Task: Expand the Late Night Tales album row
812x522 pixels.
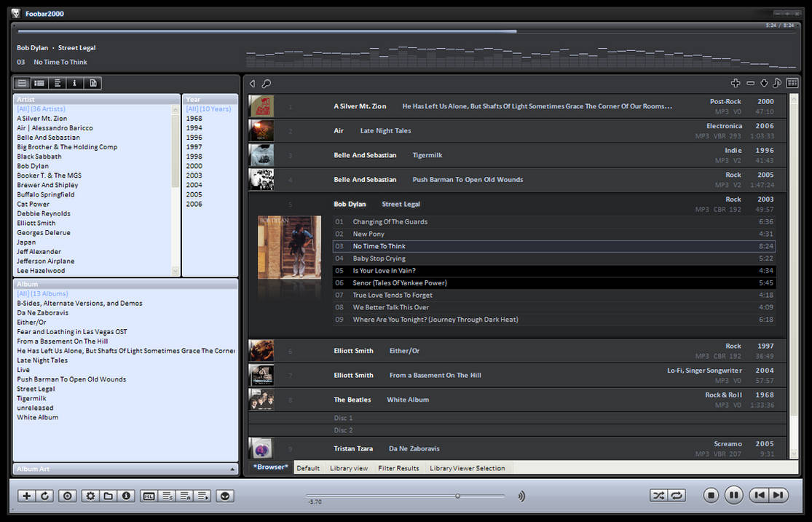Action: (517, 131)
